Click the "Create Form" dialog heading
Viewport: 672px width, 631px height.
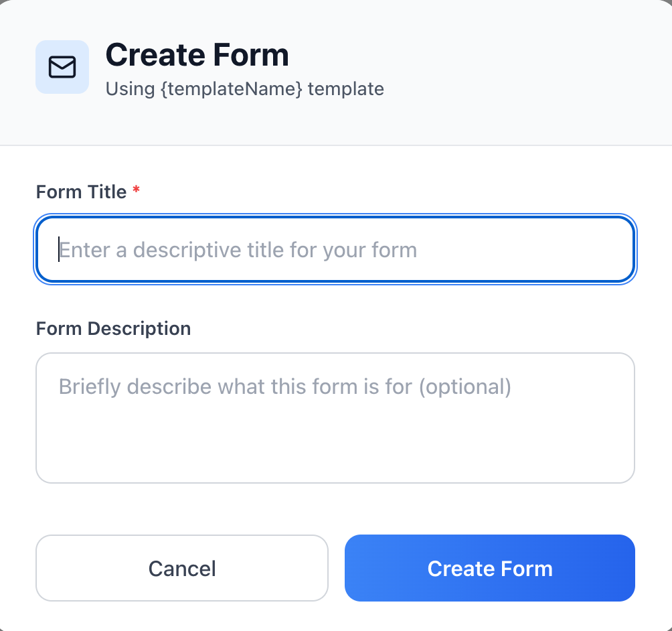pyautogui.click(x=197, y=55)
